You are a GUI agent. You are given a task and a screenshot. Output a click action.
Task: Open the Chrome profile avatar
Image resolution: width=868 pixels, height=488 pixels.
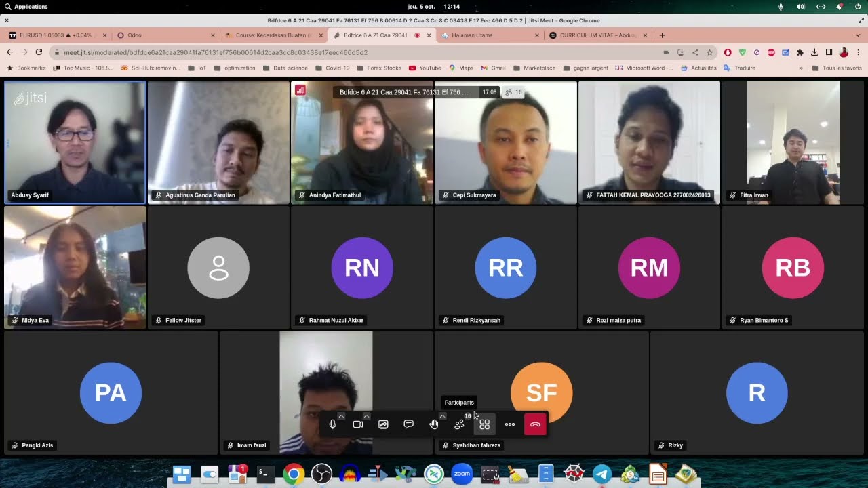tap(844, 52)
